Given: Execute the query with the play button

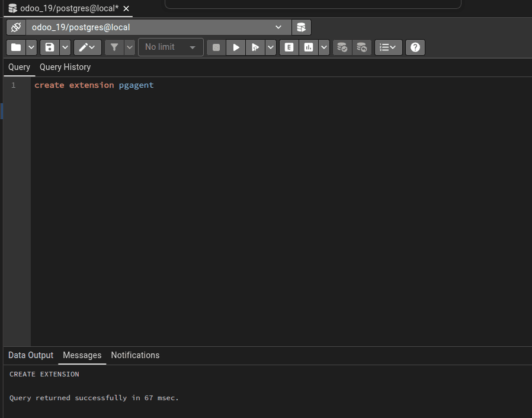Looking at the screenshot, I should [235, 47].
